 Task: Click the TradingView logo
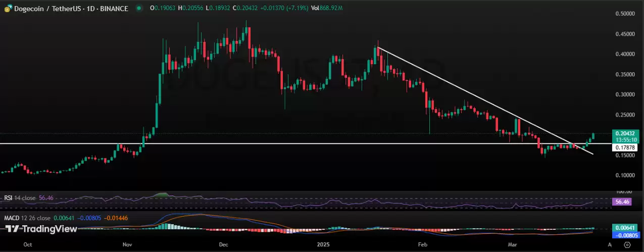pyautogui.click(x=41, y=229)
